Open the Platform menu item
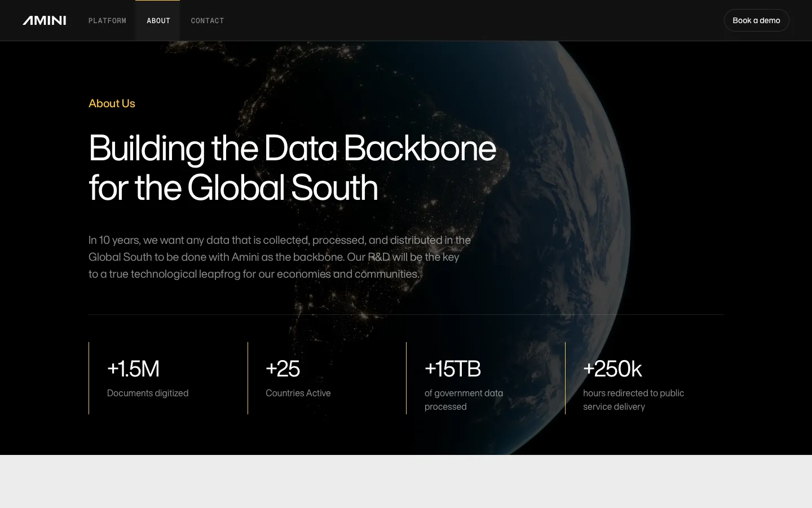Image resolution: width=812 pixels, height=508 pixels. pyautogui.click(x=107, y=21)
